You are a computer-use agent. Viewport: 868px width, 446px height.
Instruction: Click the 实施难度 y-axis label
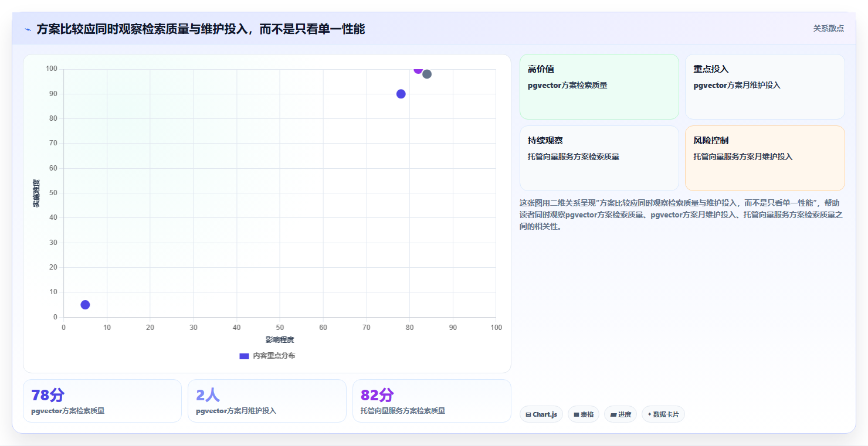[36, 193]
